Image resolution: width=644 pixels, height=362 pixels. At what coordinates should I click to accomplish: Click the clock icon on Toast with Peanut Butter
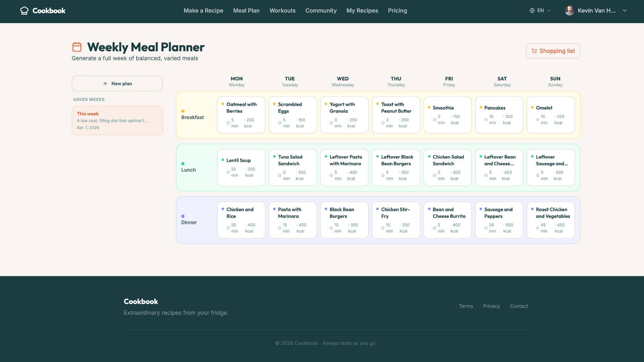(x=383, y=123)
